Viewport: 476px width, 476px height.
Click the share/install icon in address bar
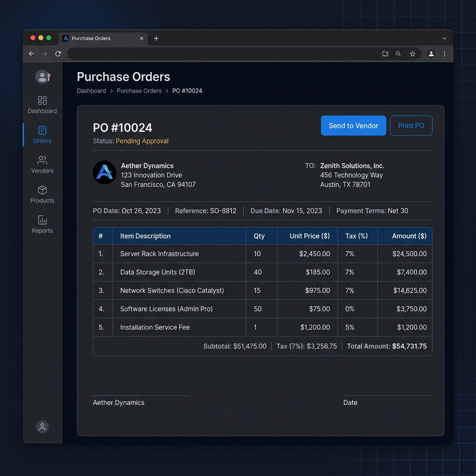point(385,54)
